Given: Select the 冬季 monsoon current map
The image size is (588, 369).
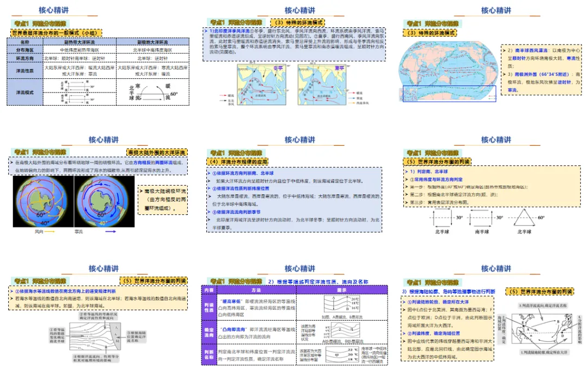Looking at the screenshot, I should coord(262,84).
